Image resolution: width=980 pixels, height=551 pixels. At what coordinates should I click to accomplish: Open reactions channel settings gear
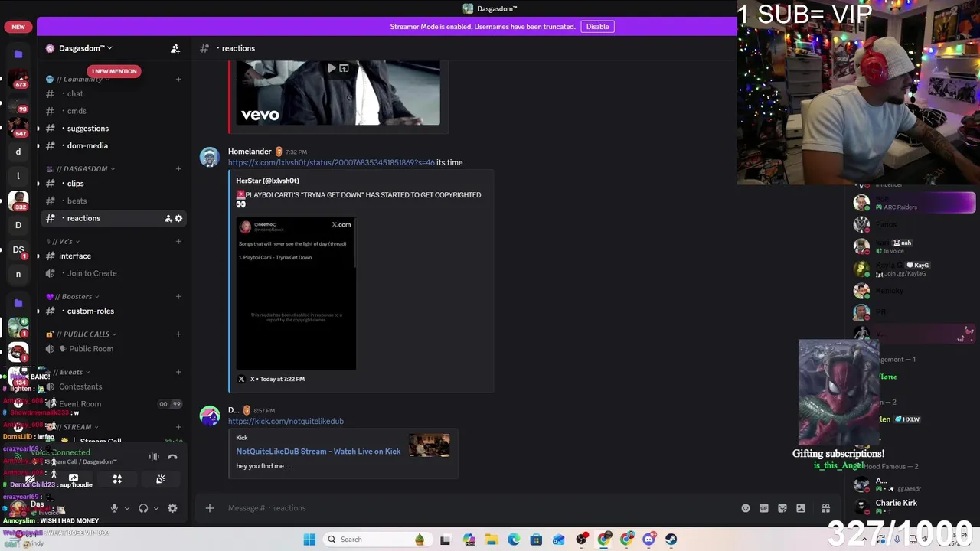(178, 218)
